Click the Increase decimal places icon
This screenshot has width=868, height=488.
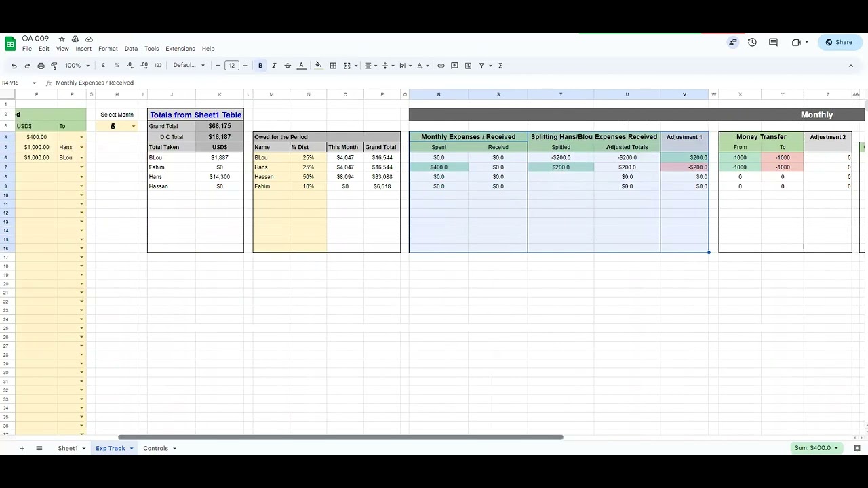point(144,66)
